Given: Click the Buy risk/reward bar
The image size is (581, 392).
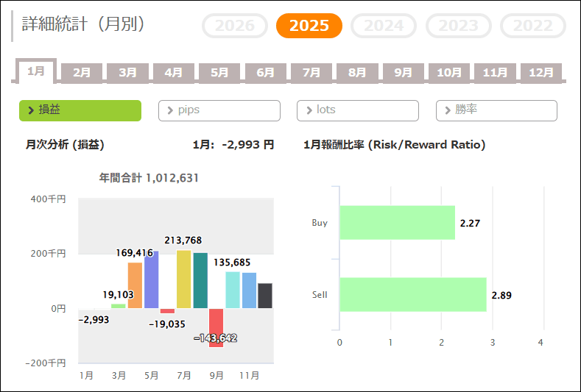Looking at the screenshot, I should (x=397, y=223).
